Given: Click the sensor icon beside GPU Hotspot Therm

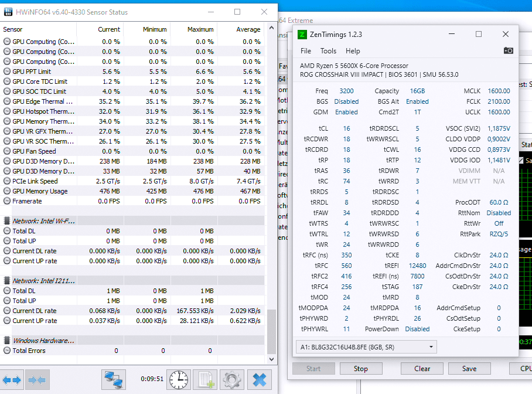Looking at the screenshot, I should (x=7, y=111).
